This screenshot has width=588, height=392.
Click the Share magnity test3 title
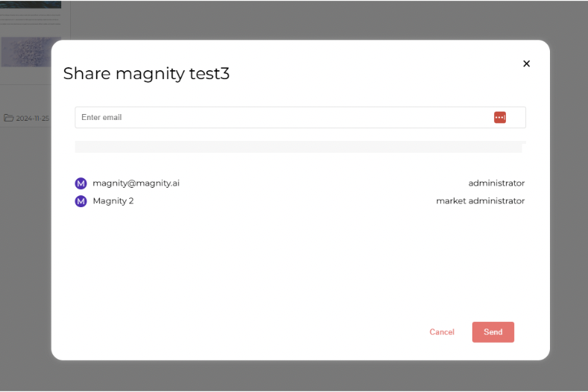pyautogui.click(x=146, y=74)
